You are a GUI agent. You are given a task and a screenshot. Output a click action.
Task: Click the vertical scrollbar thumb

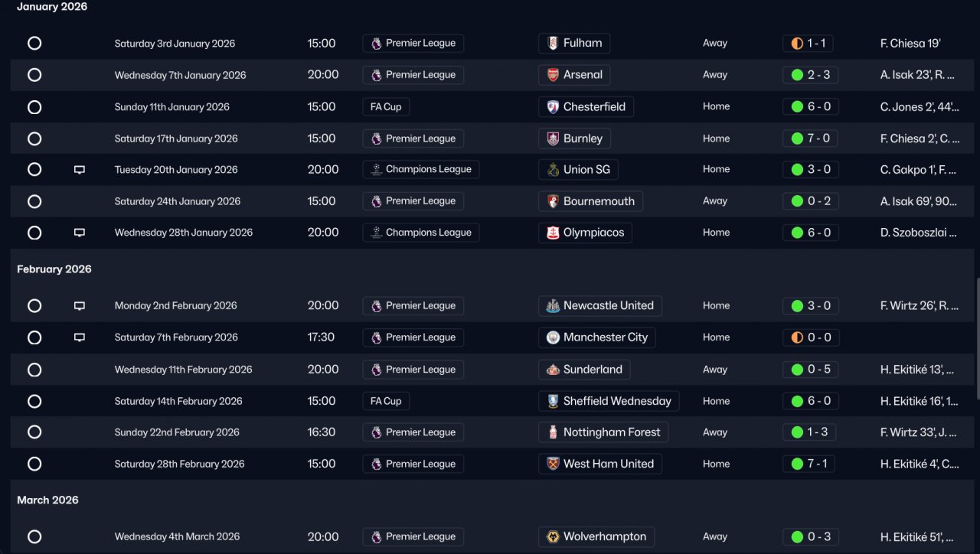[977, 337]
